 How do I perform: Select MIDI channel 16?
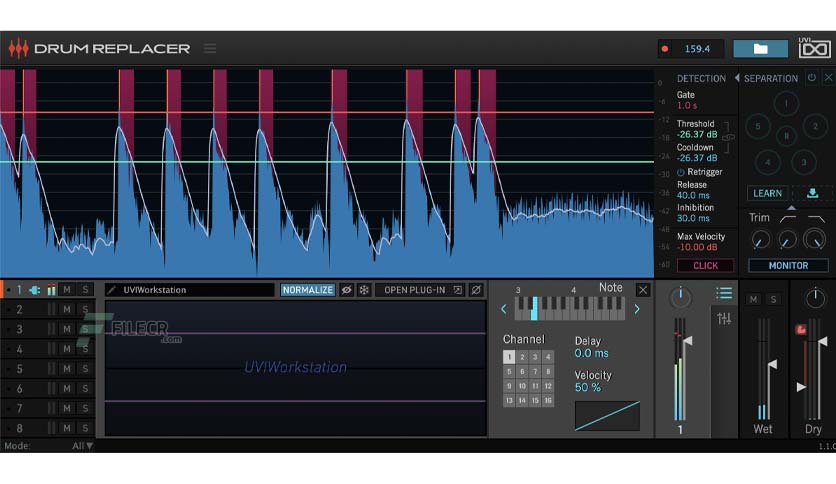pyautogui.click(x=548, y=400)
